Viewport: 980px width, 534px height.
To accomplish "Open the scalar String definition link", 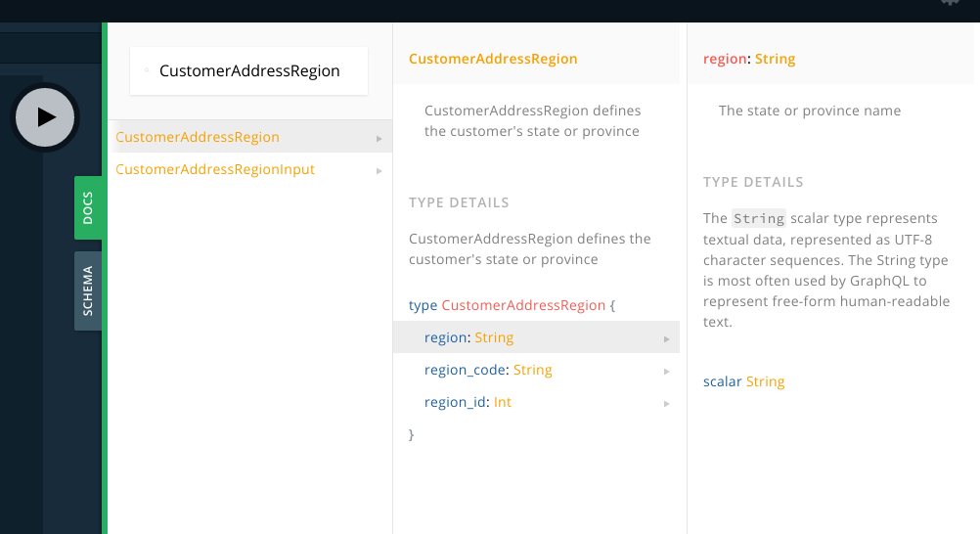I will click(x=765, y=381).
